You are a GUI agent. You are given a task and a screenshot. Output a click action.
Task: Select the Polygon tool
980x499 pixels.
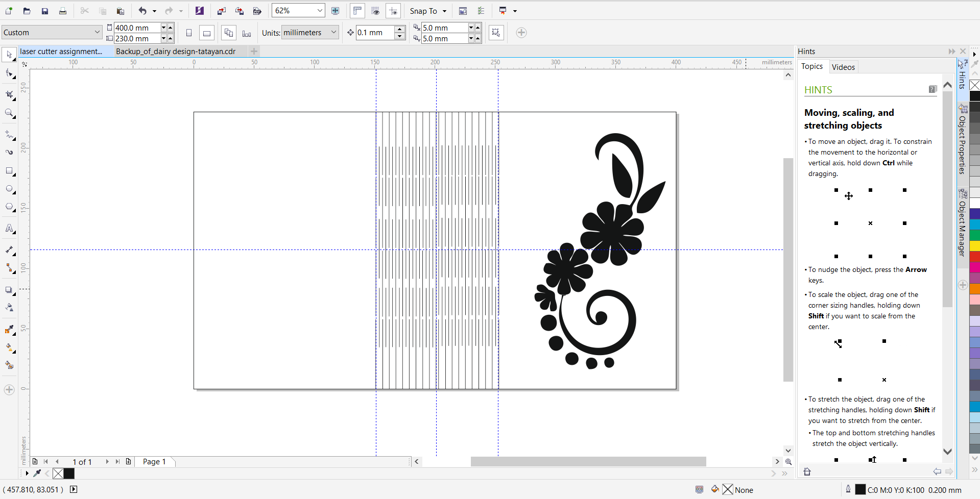9,207
